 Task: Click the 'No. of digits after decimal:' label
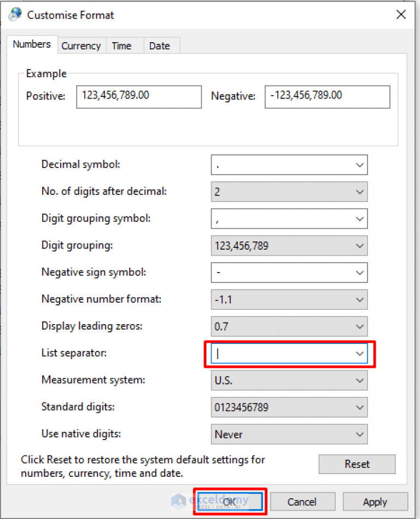coord(104,191)
